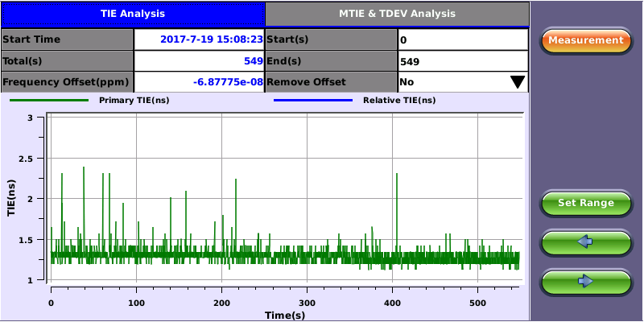The width and height of the screenshot is (644, 322).
Task: Click the Start Time label
Action: coord(31,39)
